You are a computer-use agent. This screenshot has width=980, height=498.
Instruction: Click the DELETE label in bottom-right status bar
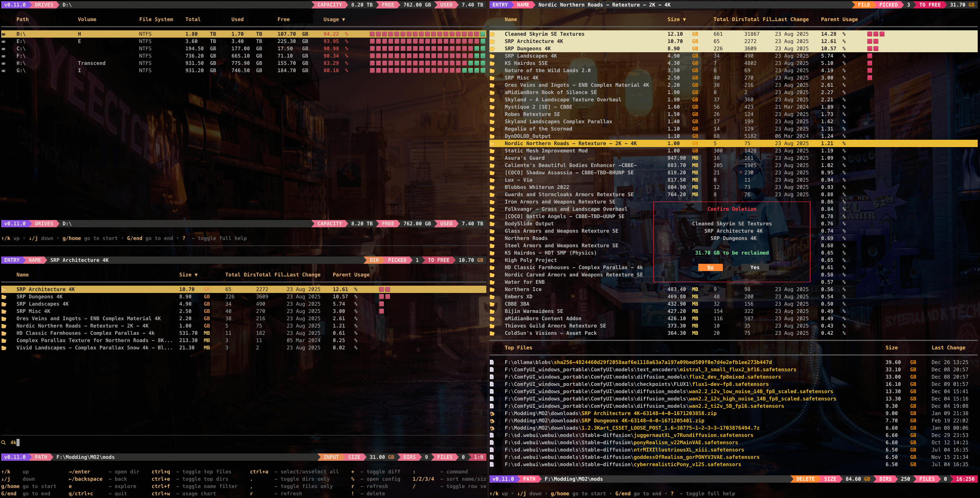tap(805, 479)
